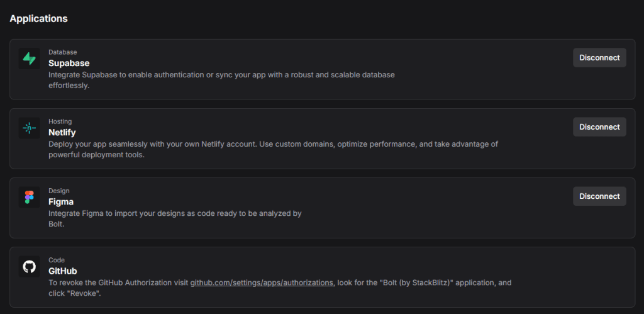644x314 pixels.
Task: Disconnect the Figma design integration
Action: coord(599,196)
